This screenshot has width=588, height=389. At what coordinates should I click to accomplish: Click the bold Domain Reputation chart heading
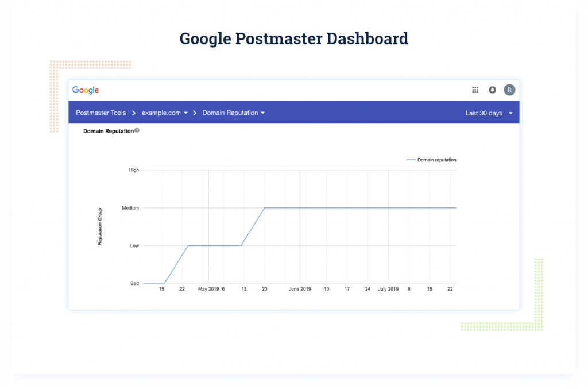(x=108, y=131)
